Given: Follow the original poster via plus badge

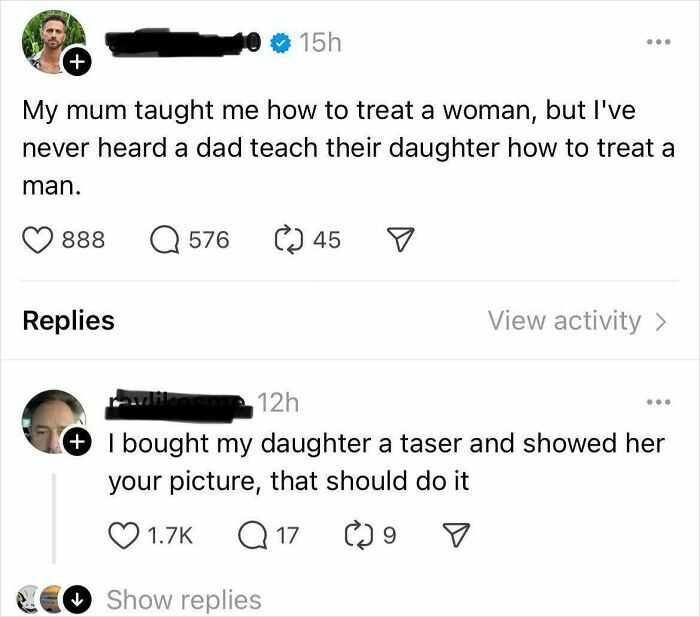Looking at the screenshot, I should pos(76,63).
